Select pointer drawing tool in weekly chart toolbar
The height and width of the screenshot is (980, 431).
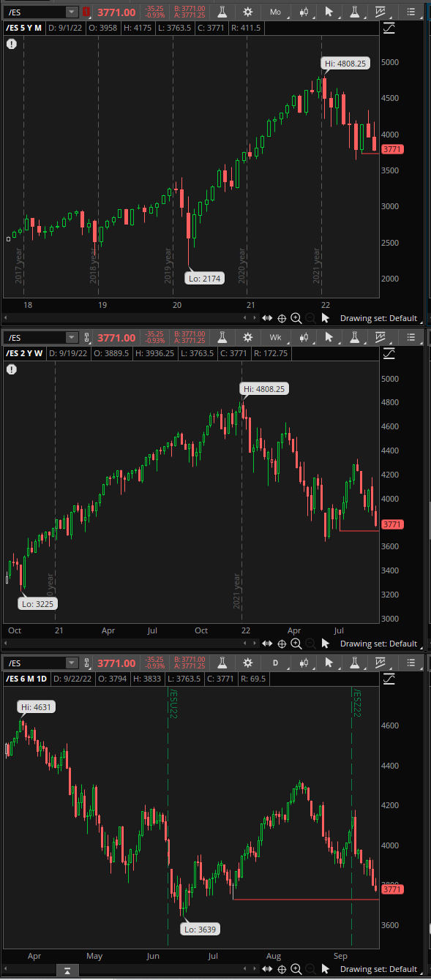[x=329, y=337]
